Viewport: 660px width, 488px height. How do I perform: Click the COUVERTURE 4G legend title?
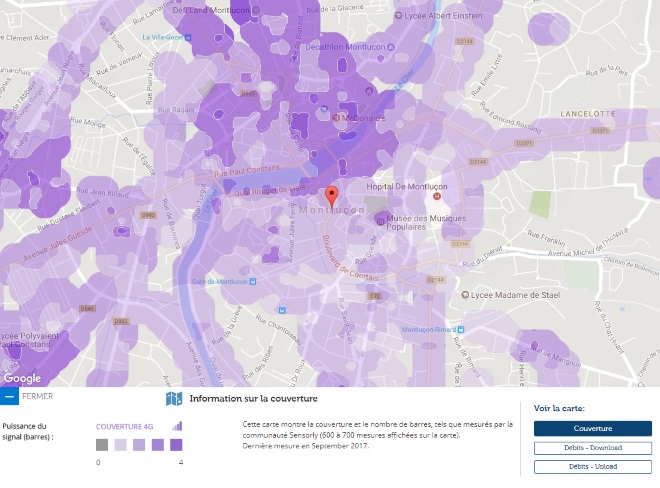coord(125,427)
